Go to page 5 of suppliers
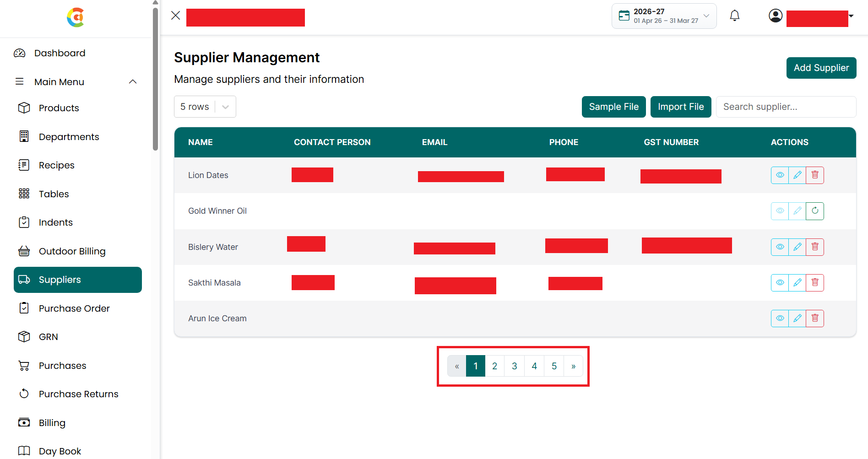868x459 pixels. [554, 366]
